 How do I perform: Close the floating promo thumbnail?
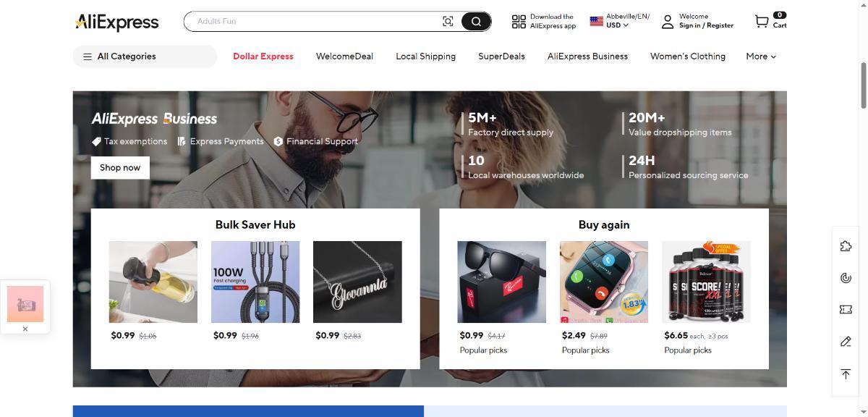coord(25,329)
